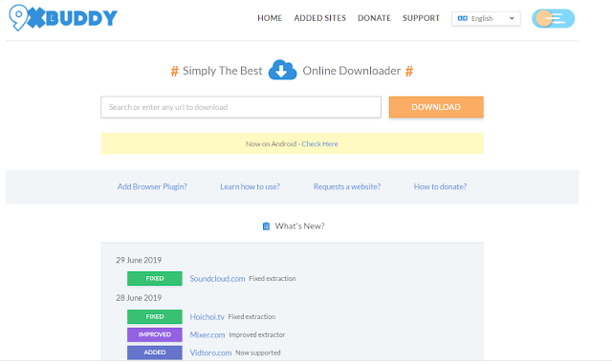Toggle the dark mode theme switch
The width and height of the screenshot is (612, 364).
[x=553, y=18]
